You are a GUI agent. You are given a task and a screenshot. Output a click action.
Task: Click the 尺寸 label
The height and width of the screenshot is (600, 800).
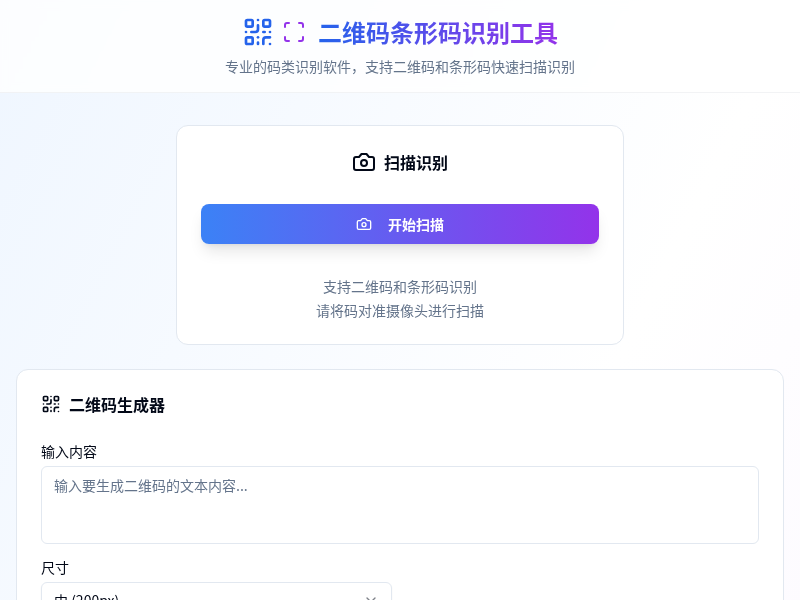coord(55,568)
